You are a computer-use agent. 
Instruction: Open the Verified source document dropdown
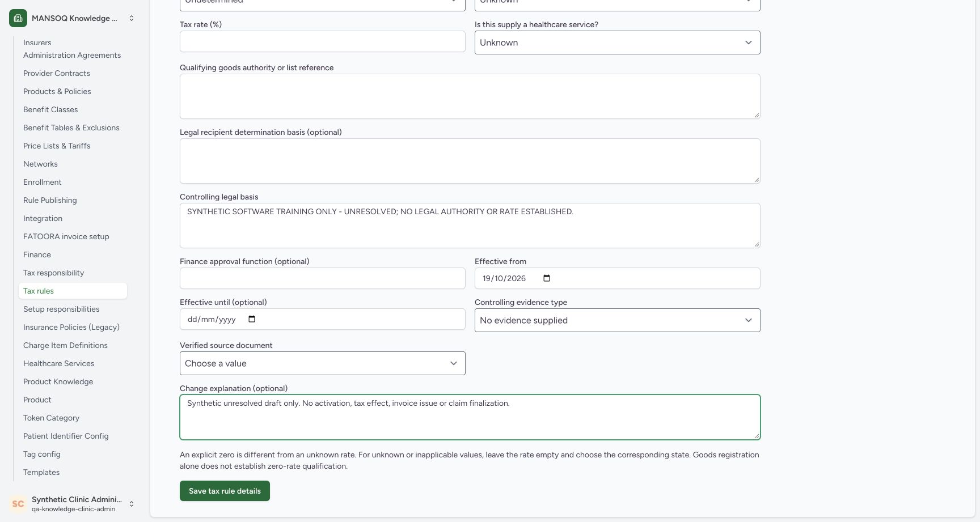(322, 363)
